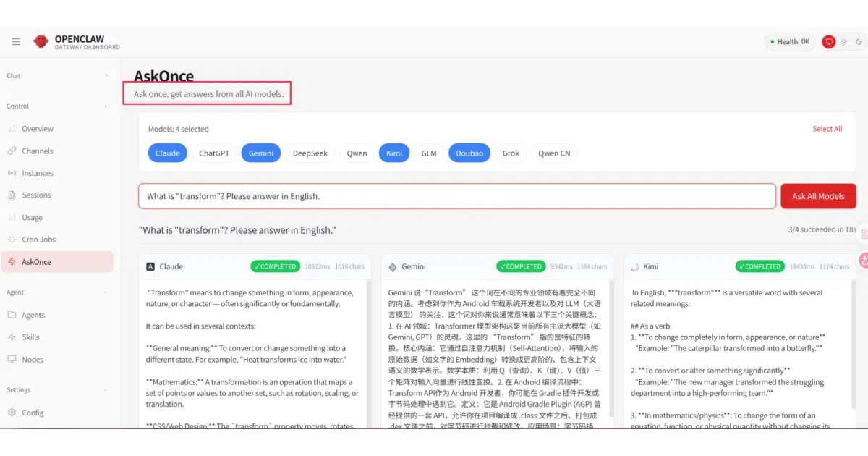Collapse the Agent sidebar section
868x456 pixels.
point(56,292)
